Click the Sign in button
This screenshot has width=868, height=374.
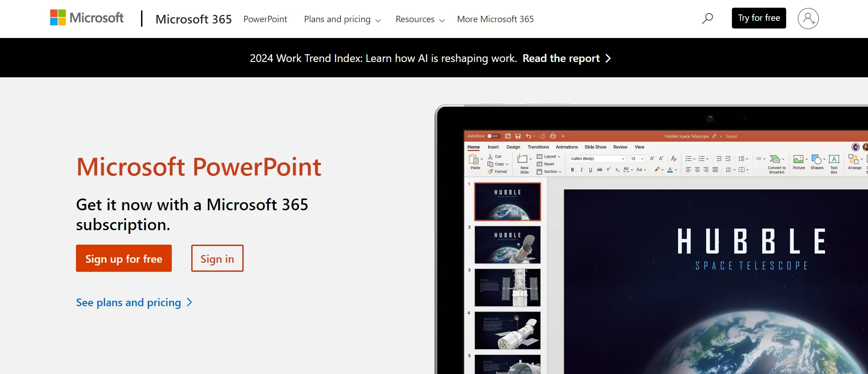217,258
